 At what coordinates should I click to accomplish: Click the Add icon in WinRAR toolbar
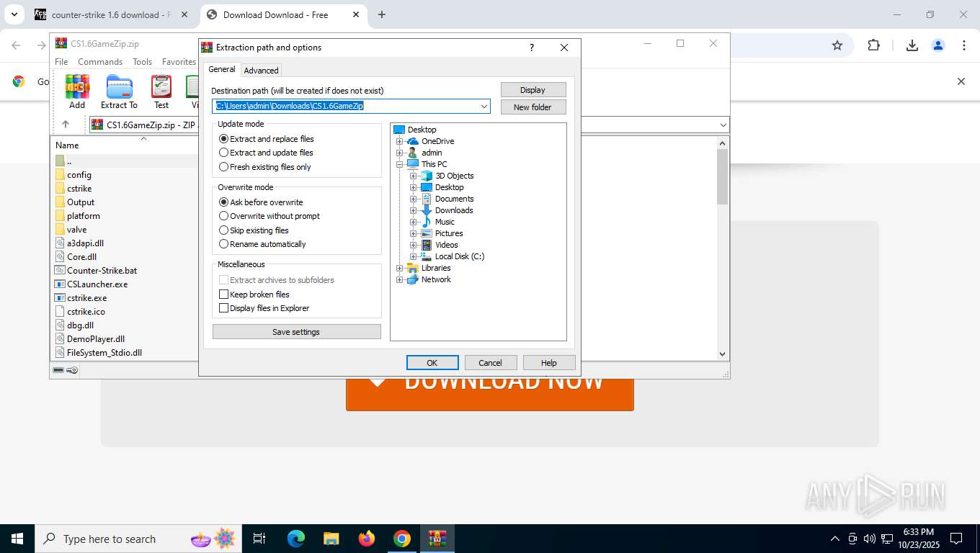[x=77, y=91]
